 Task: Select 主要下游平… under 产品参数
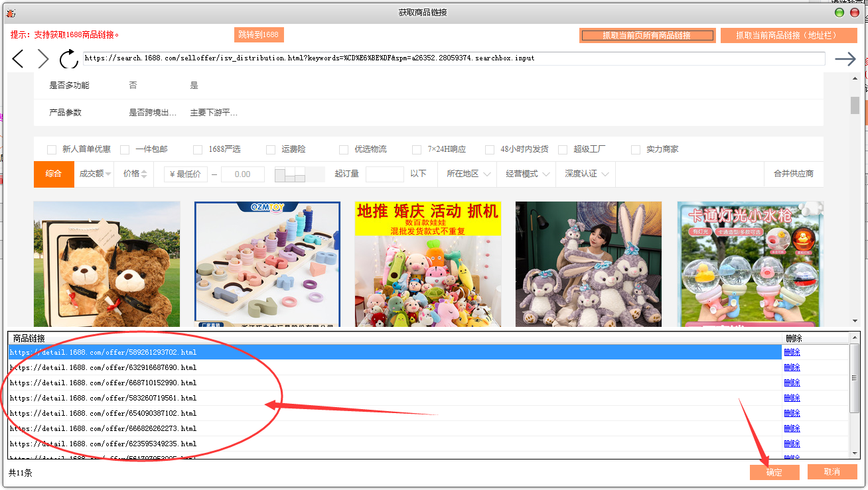[214, 113]
